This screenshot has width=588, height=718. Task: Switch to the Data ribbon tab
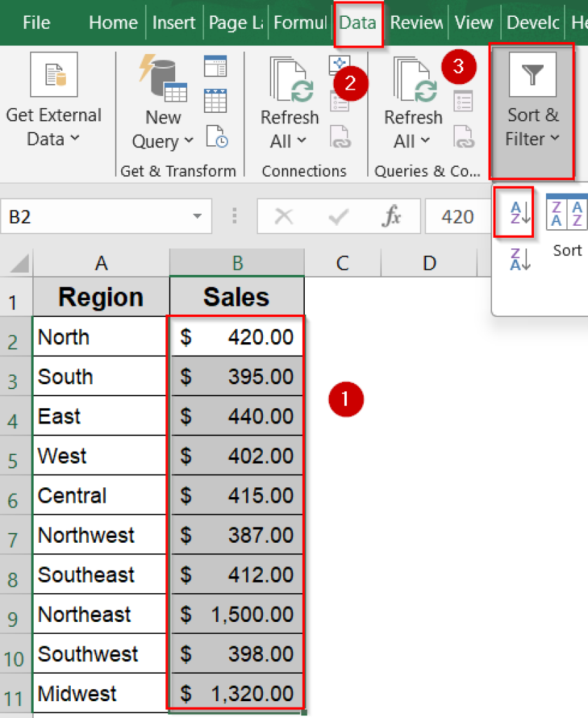[358, 22]
